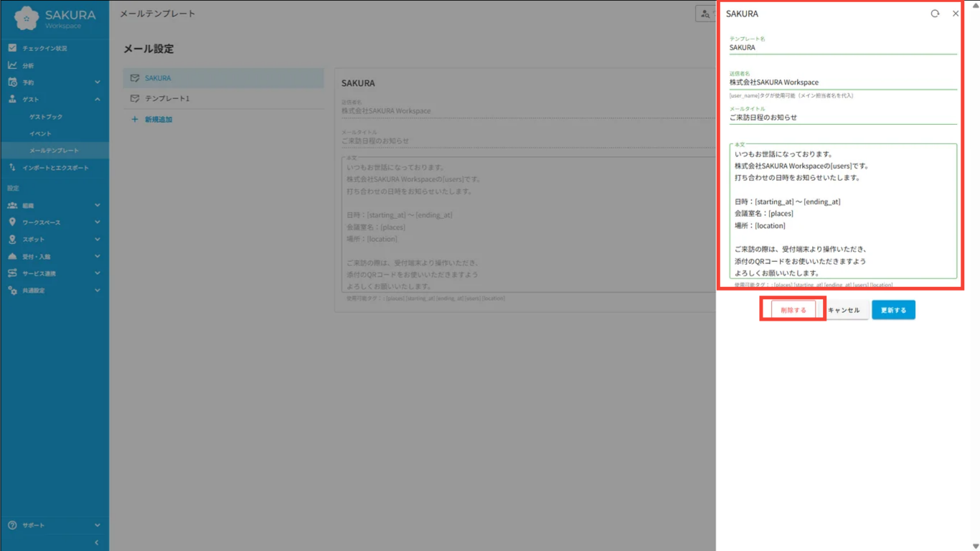Viewport: 980px width, 551px height.
Task: Click the page scrollbar down arrow
Action: (x=975, y=546)
